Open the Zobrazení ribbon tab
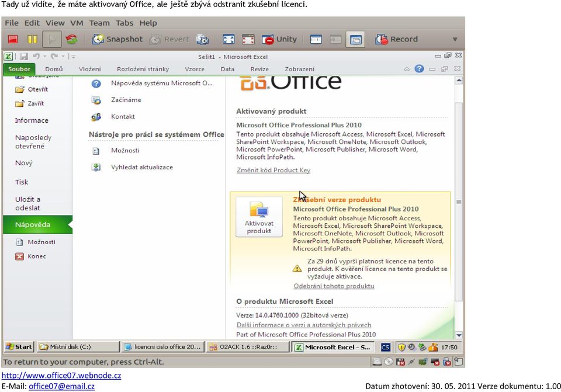561x392 pixels. pyautogui.click(x=299, y=69)
